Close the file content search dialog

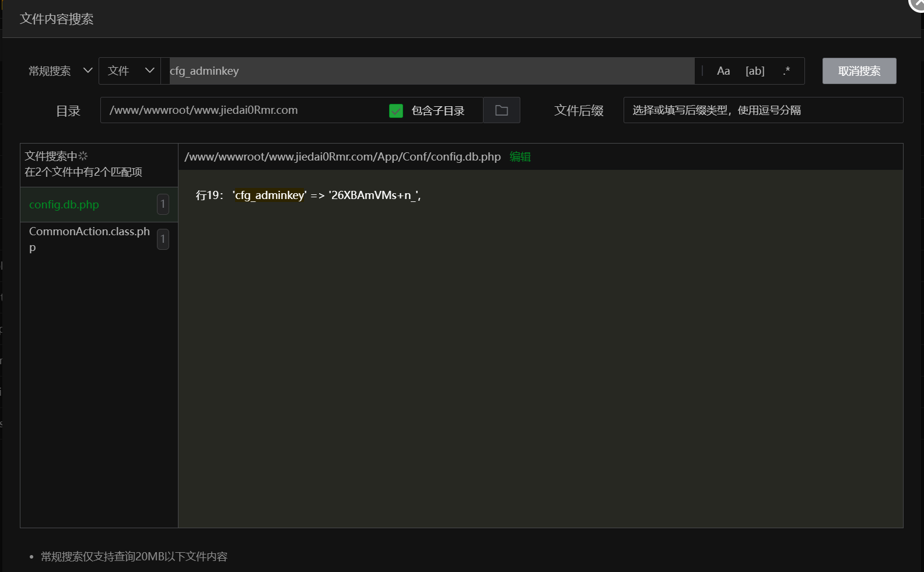coord(918,4)
